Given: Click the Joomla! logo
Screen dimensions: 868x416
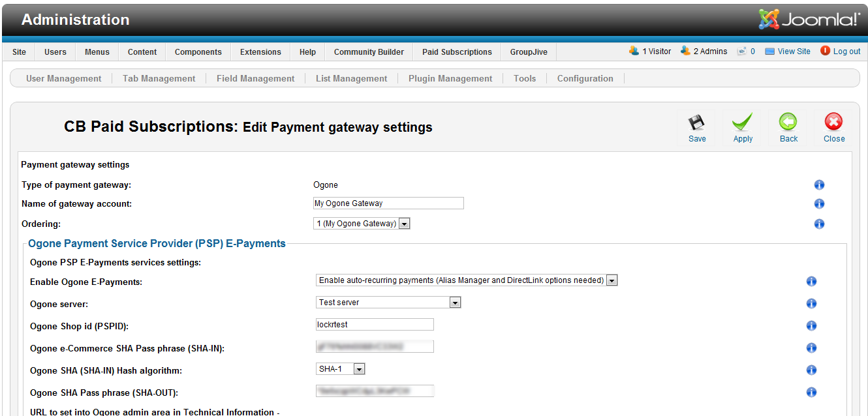Looking at the screenshot, I should pos(809,19).
